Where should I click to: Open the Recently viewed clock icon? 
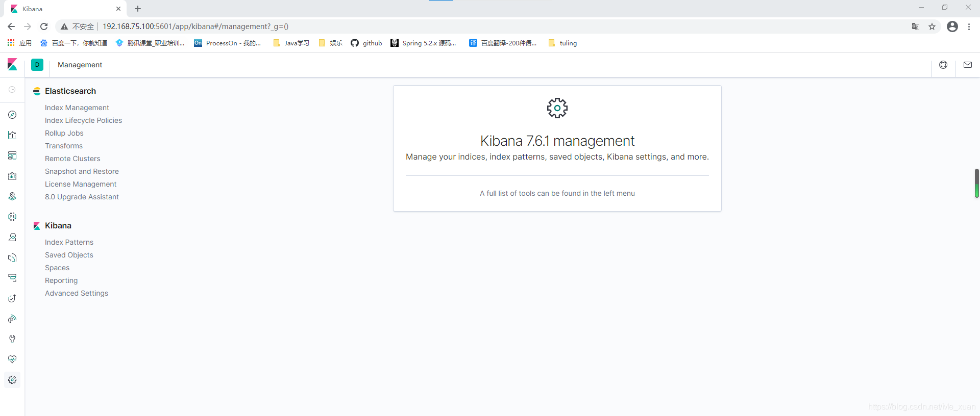tap(12, 90)
